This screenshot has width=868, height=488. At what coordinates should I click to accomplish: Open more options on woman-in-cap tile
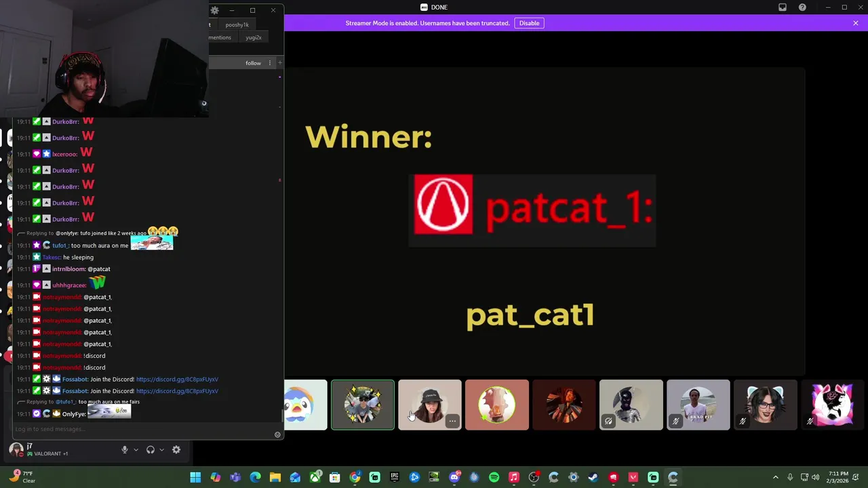pos(452,422)
